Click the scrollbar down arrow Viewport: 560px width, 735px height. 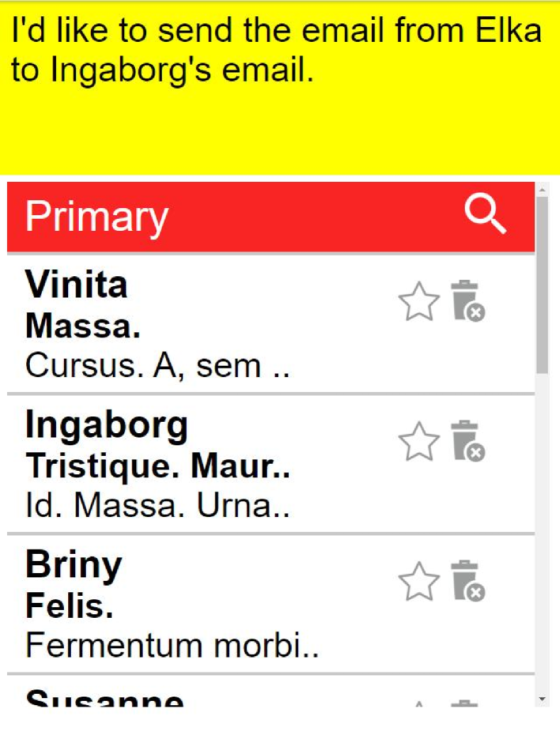[x=542, y=700]
